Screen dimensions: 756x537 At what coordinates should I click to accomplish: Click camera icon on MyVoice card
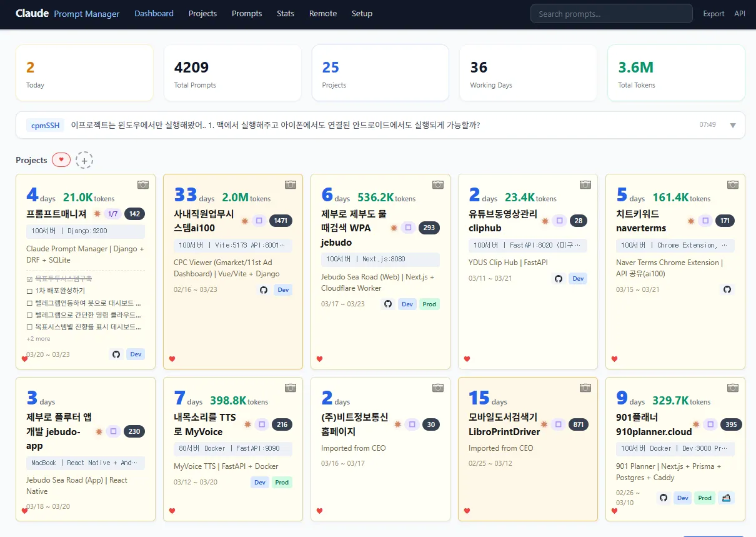point(291,388)
